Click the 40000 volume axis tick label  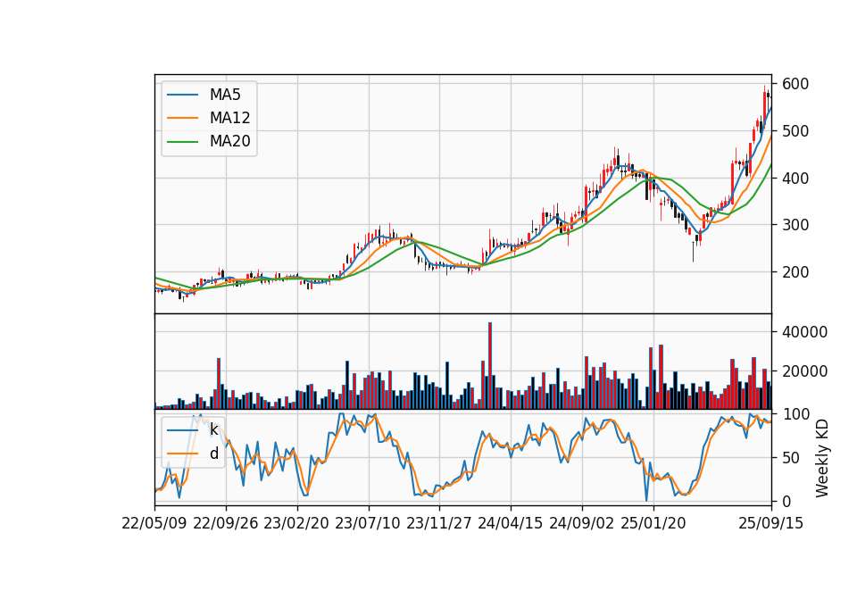tap(804, 332)
